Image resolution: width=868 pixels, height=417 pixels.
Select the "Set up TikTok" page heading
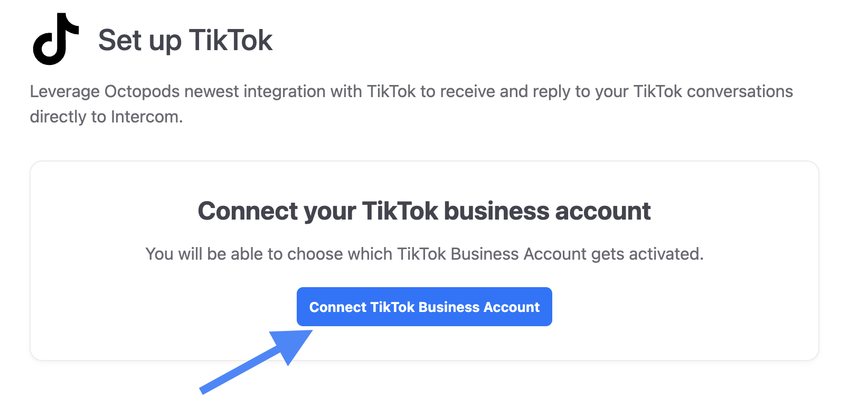tap(185, 40)
